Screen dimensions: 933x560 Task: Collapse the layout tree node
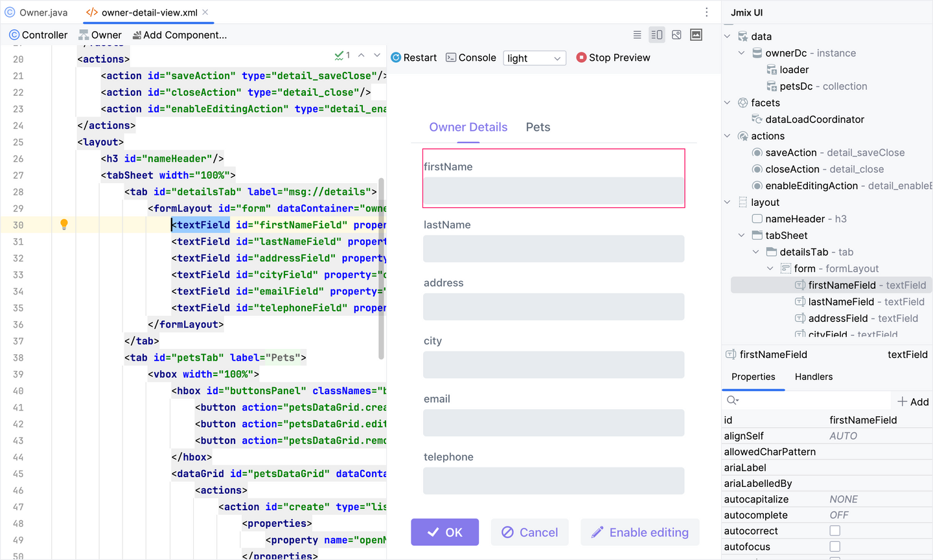[727, 203]
